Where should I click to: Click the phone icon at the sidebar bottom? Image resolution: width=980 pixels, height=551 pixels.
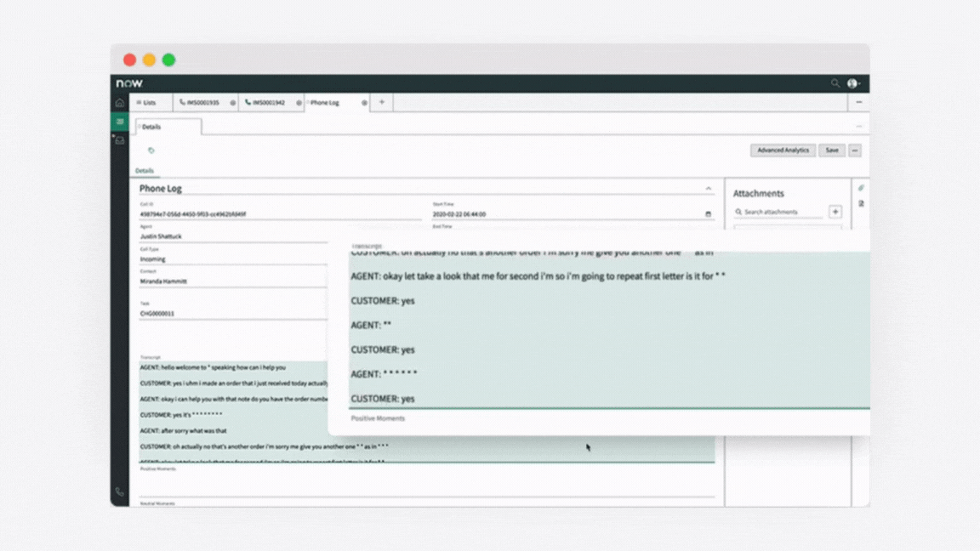pos(119,492)
